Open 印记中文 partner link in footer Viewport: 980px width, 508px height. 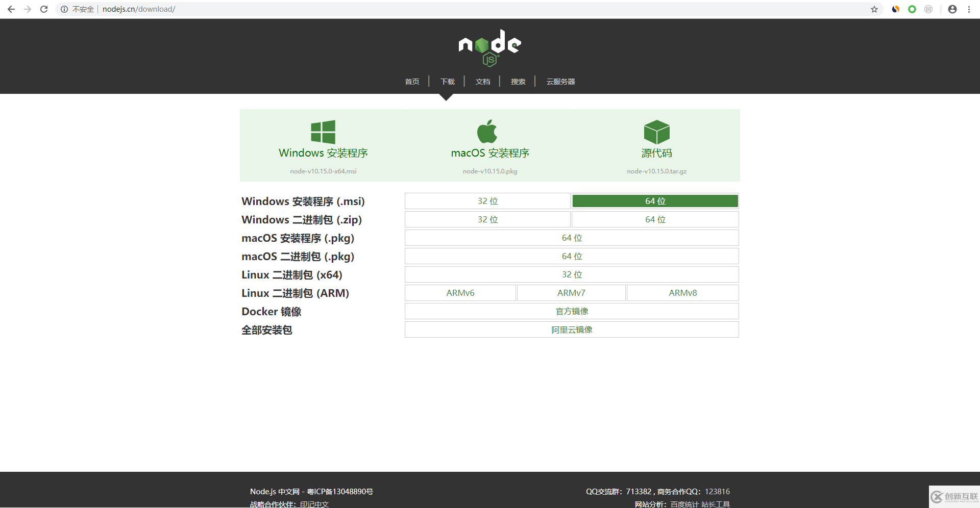(x=314, y=504)
